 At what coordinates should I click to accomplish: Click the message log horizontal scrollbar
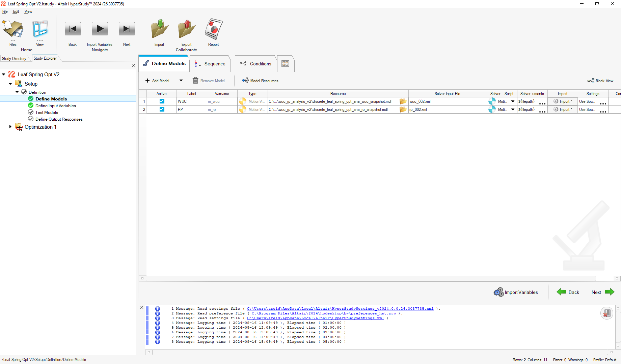(x=380, y=352)
